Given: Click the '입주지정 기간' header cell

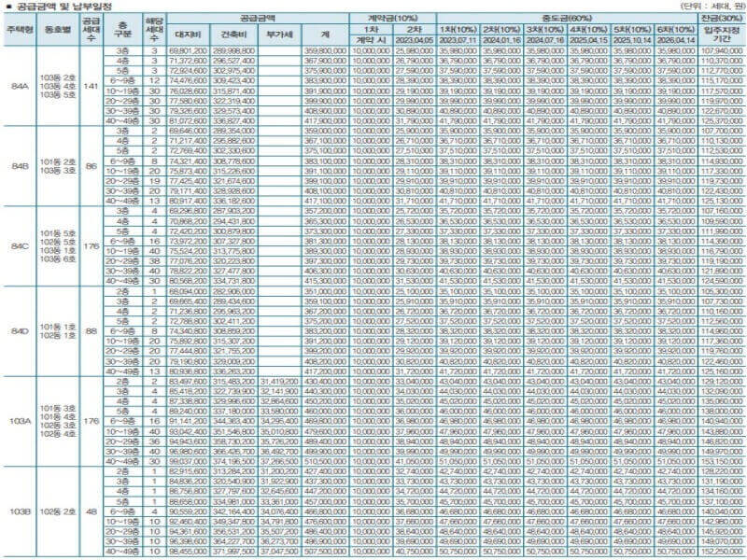Looking at the screenshot, I should [x=721, y=35].
